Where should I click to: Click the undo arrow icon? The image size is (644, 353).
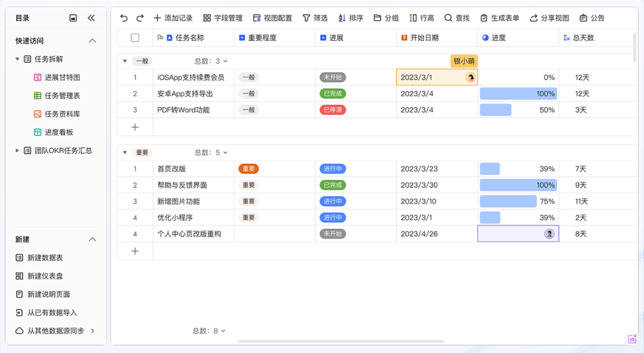click(124, 18)
